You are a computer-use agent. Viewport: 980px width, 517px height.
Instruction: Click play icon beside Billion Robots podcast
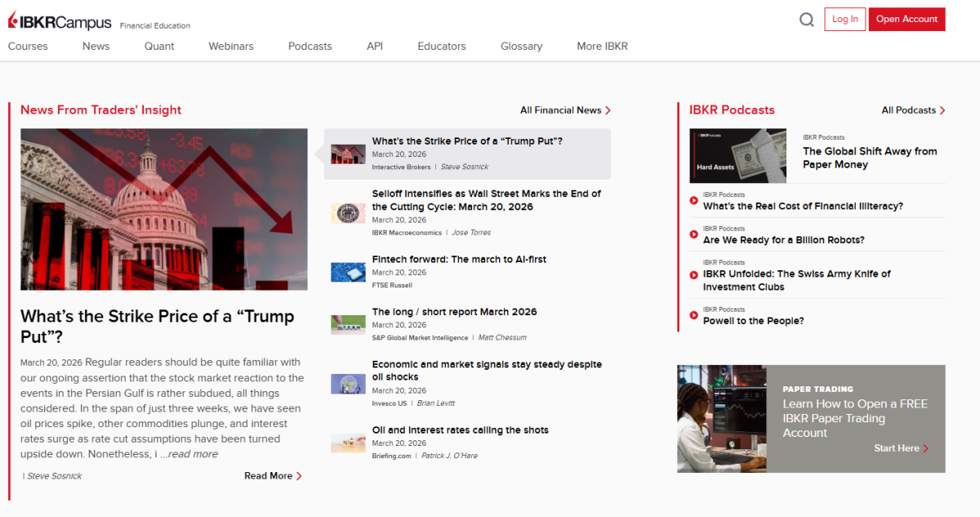[x=694, y=234]
